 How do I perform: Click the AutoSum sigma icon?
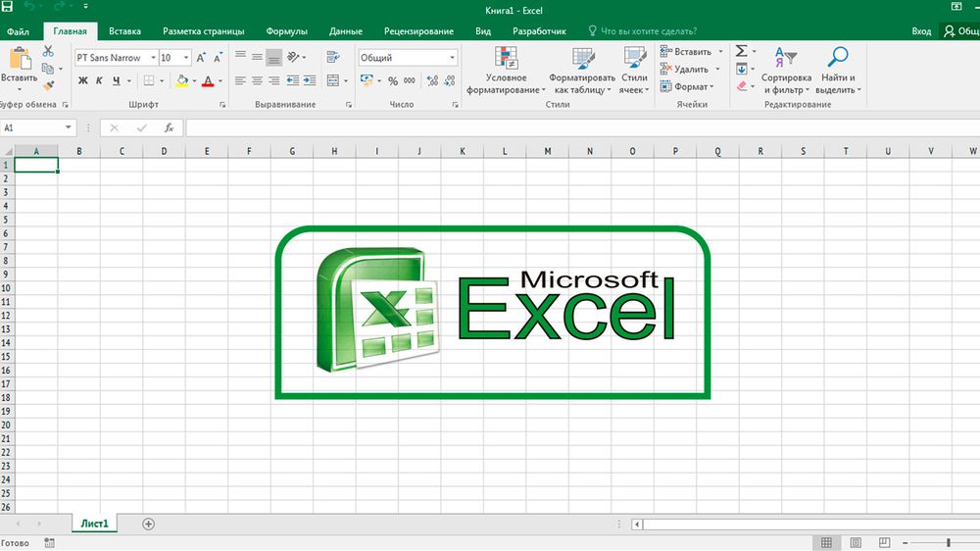point(741,51)
